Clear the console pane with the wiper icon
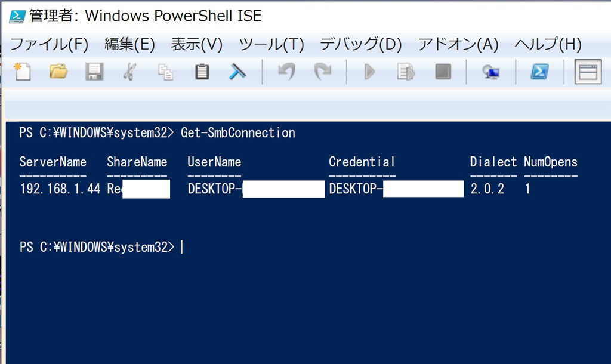 tap(238, 72)
